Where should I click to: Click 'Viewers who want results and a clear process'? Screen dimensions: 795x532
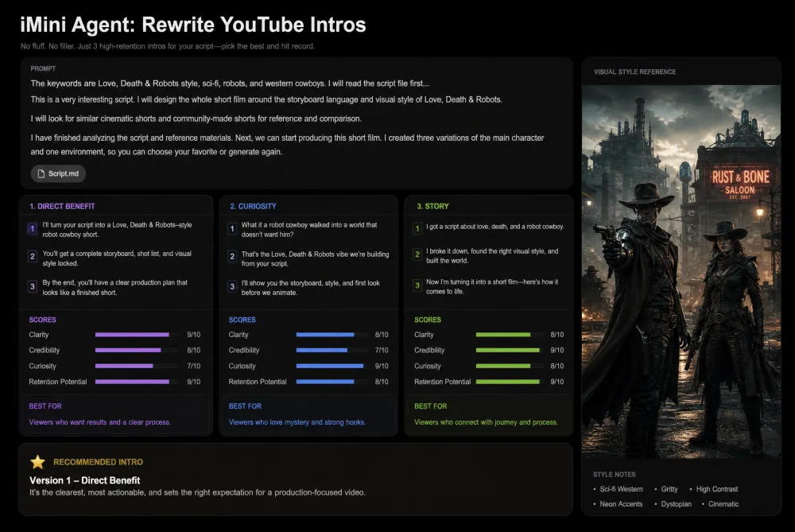click(x=100, y=422)
